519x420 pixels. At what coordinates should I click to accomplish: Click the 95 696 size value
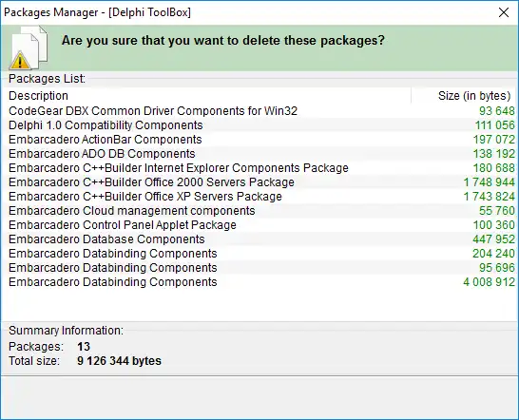point(497,267)
